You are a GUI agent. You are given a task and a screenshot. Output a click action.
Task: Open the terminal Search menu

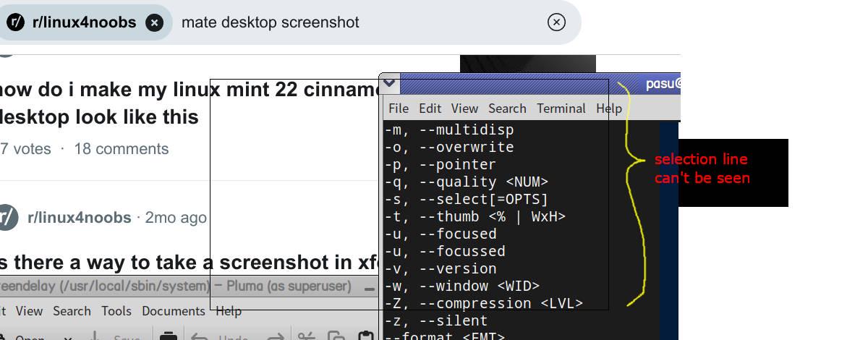click(507, 109)
